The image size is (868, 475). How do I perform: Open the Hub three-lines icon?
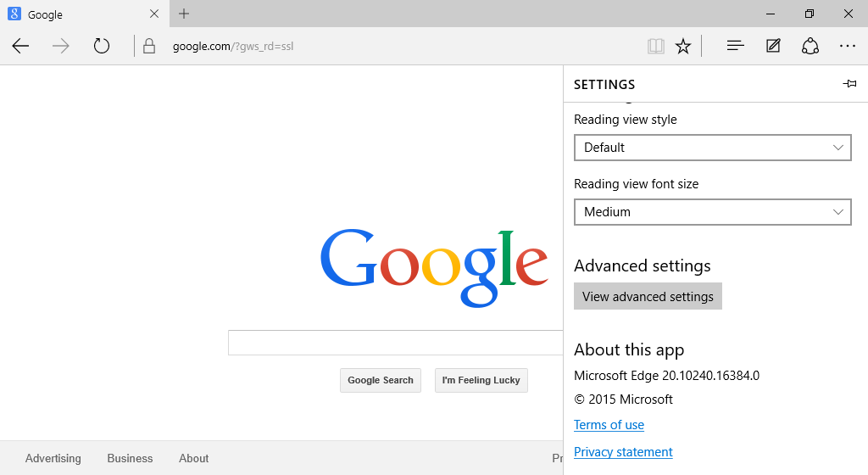pyautogui.click(x=735, y=46)
